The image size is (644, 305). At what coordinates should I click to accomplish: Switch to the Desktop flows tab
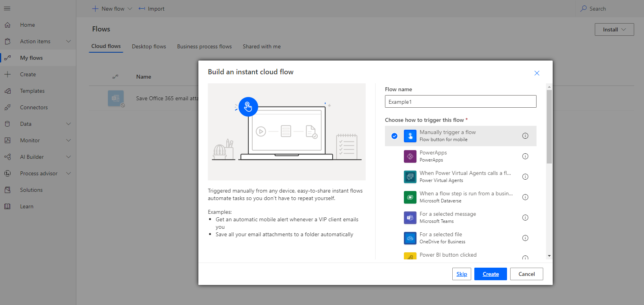click(x=149, y=46)
